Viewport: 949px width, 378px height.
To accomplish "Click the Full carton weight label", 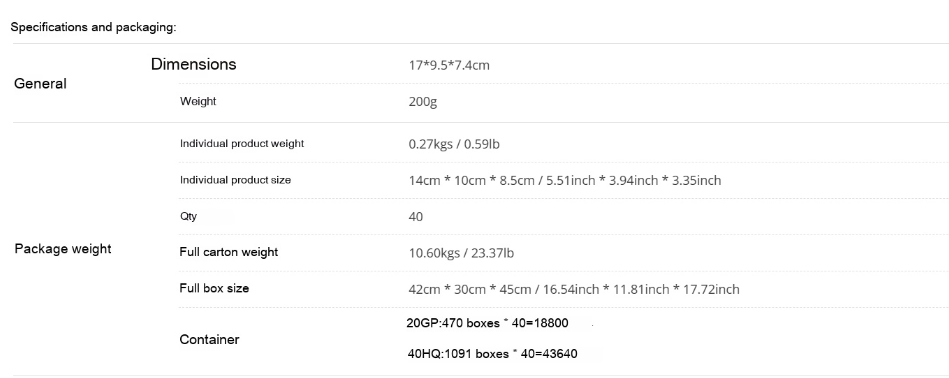I will (x=228, y=252).
